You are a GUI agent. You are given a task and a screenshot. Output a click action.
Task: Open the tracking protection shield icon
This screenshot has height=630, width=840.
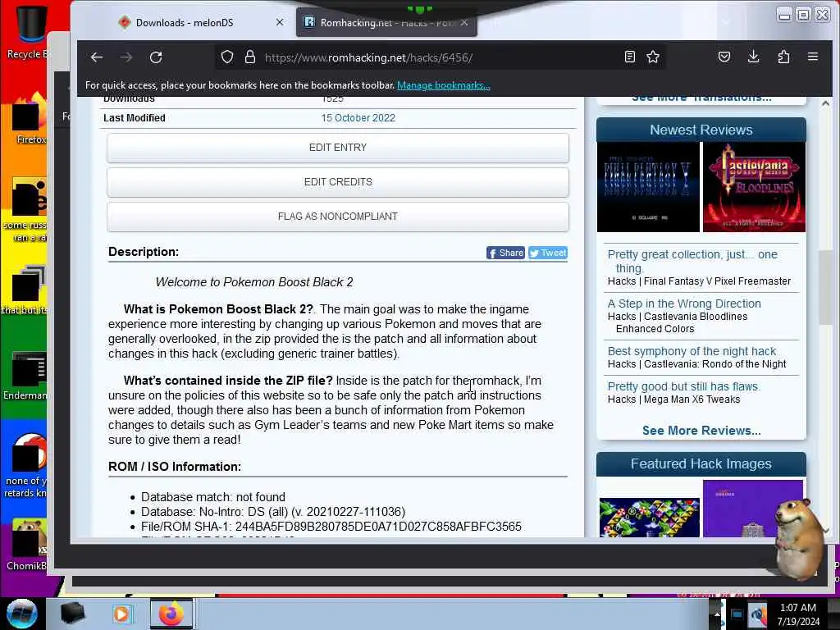[227, 57]
